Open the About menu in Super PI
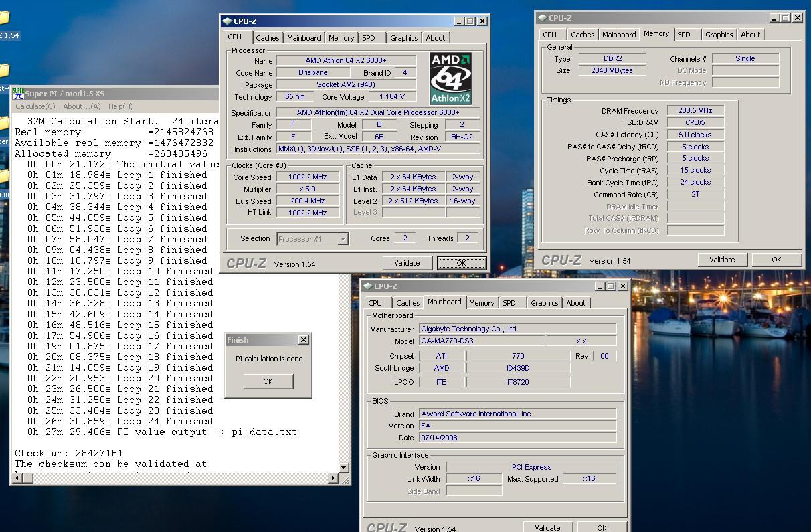 [82, 106]
